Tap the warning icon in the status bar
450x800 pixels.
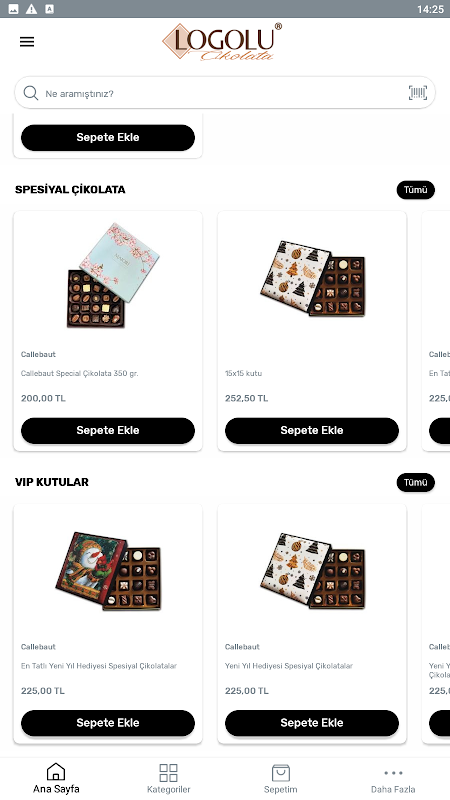pyautogui.click(x=31, y=9)
